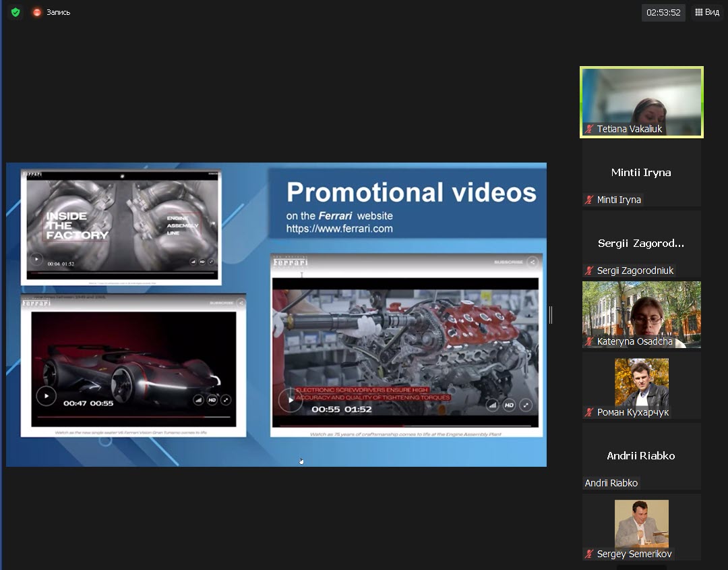Click share icon on concept car header
The image size is (728, 570).
241,303
